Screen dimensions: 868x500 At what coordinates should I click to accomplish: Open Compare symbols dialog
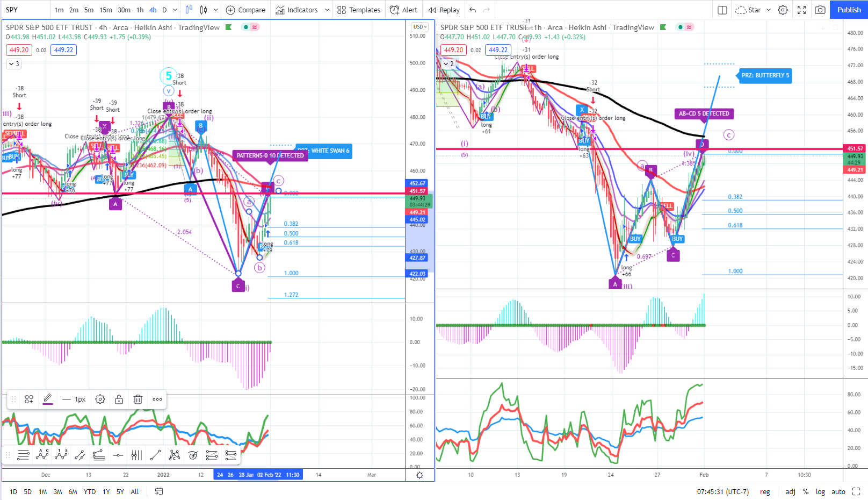[x=245, y=10]
